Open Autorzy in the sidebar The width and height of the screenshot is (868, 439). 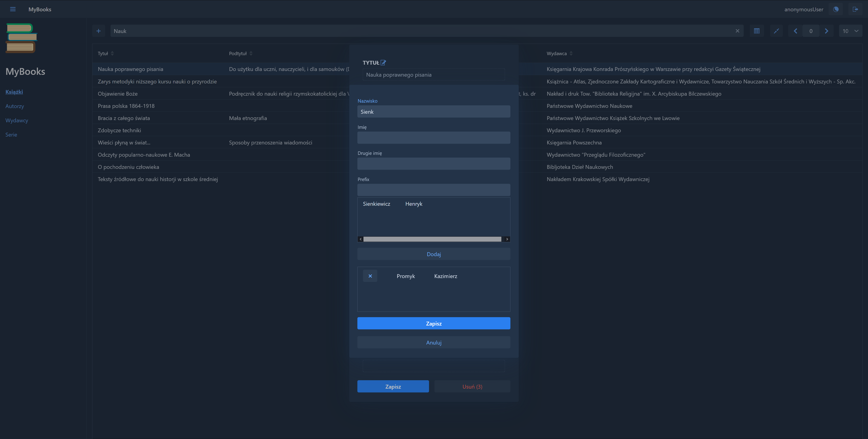click(14, 106)
